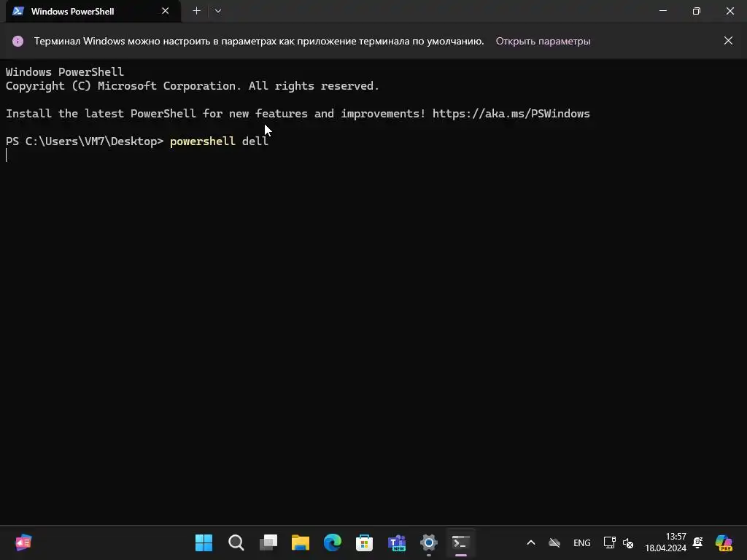Open a new terminal tab

(x=196, y=11)
